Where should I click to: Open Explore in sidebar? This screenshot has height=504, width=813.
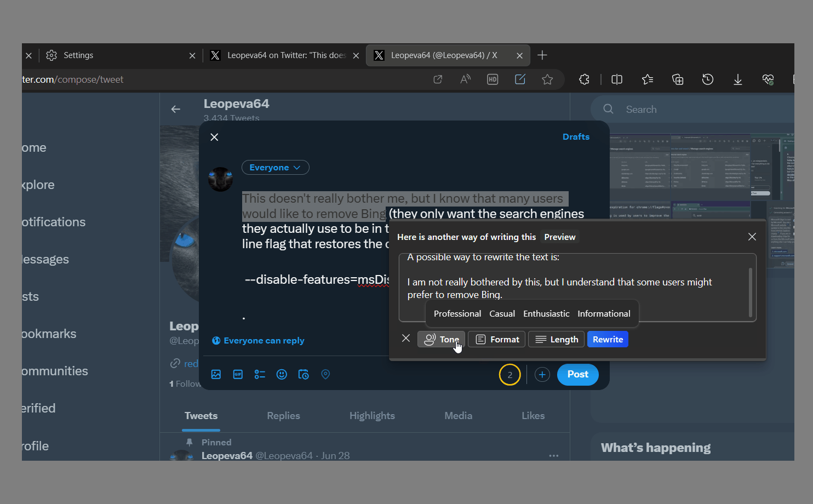coord(38,185)
